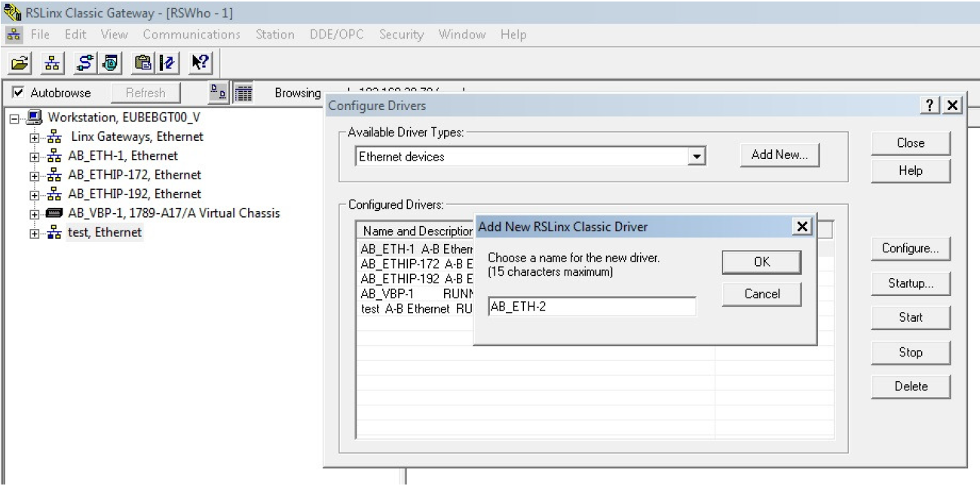Open the Help menu
The width and height of the screenshot is (980, 486).
[513, 35]
